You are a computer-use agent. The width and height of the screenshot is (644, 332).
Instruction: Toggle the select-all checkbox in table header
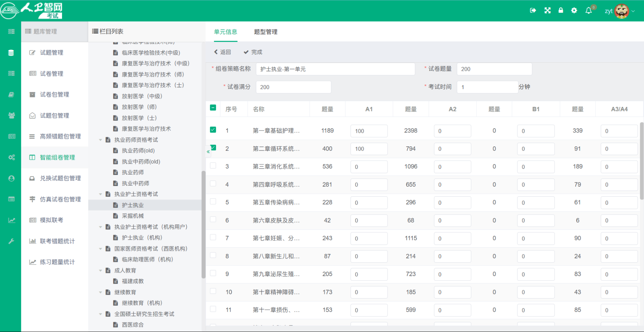[x=213, y=107]
